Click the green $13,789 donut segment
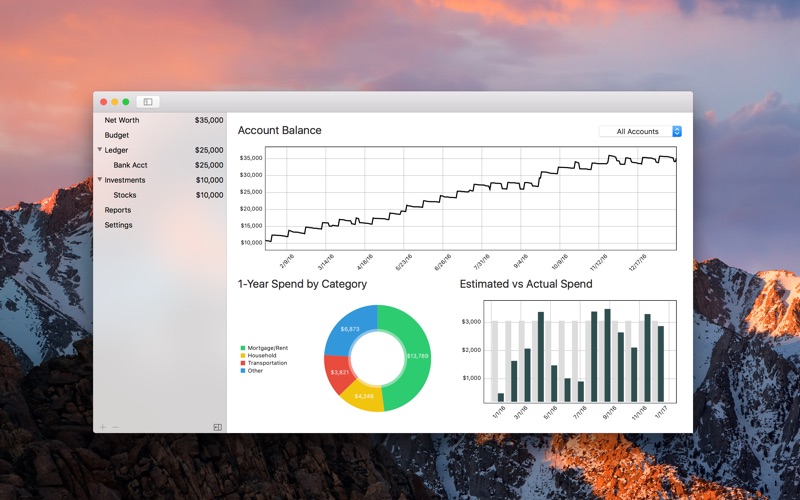800x500 pixels. coord(413,357)
